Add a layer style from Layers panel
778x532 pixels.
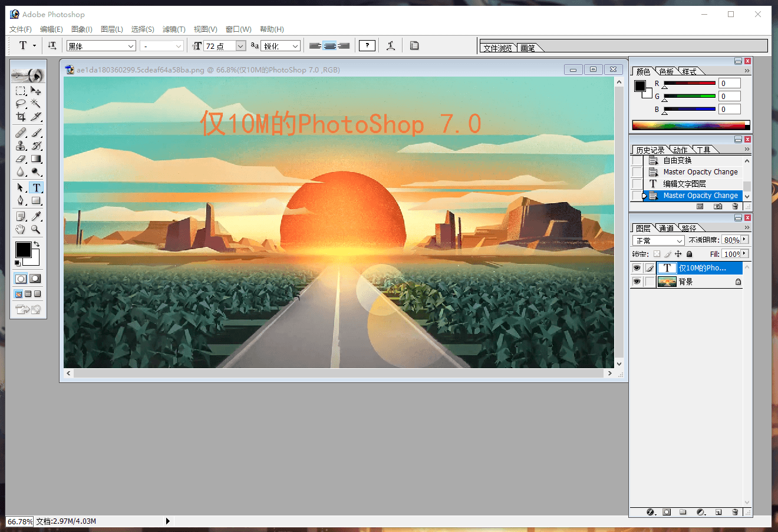[651, 512]
